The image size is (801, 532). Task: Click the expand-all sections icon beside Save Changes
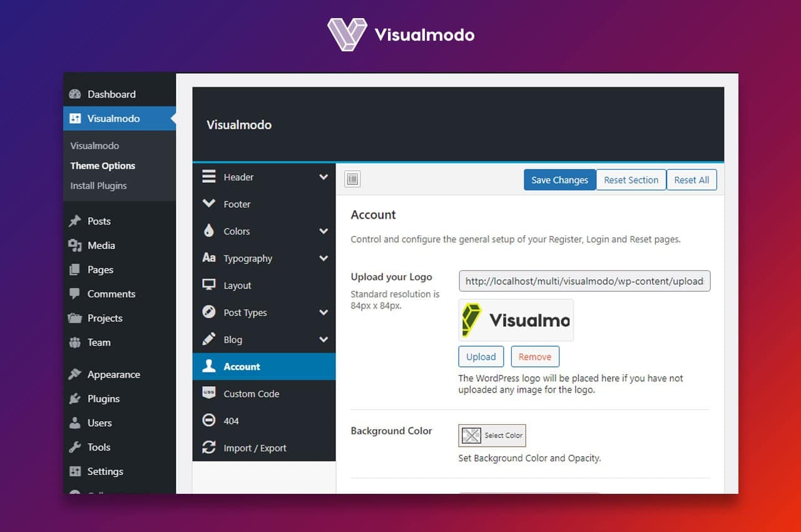352,180
